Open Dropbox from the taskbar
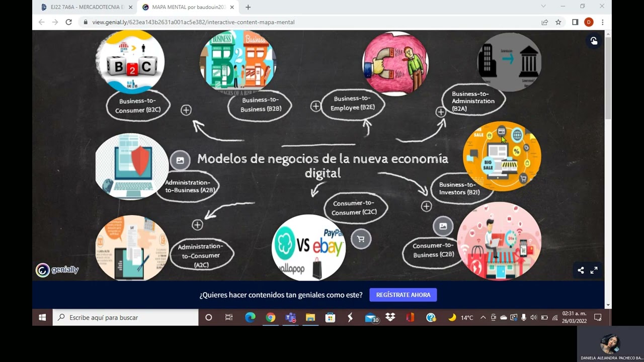This screenshot has height=362, width=644. point(390,317)
